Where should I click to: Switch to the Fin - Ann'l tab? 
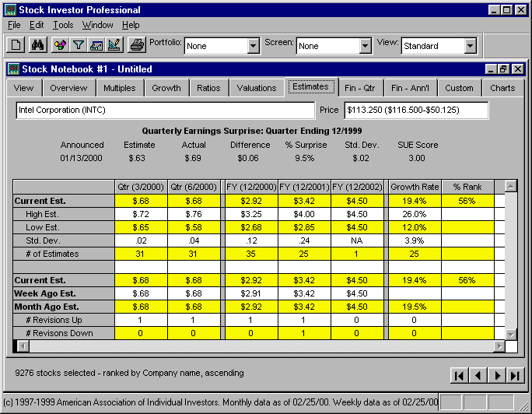(x=410, y=88)
